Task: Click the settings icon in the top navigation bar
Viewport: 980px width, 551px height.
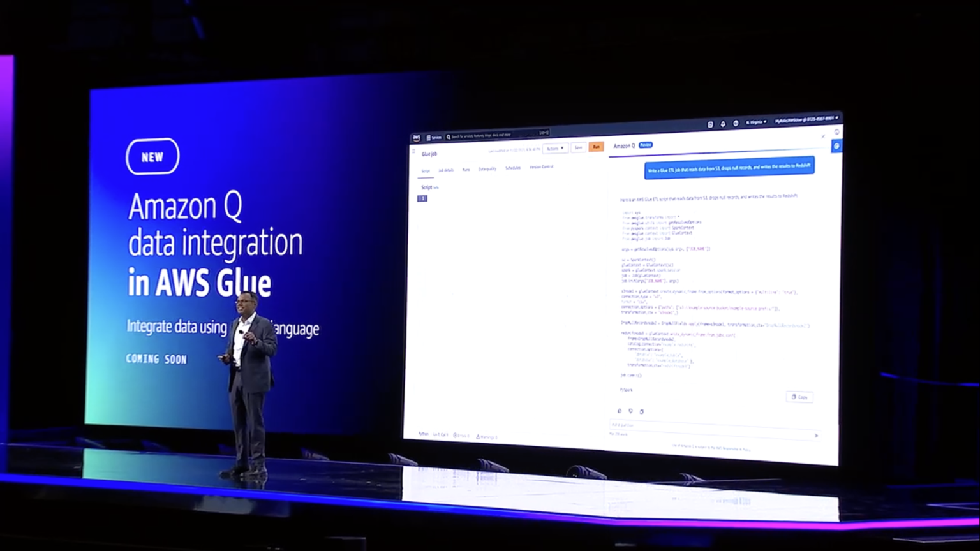Action: coord(736,123)
